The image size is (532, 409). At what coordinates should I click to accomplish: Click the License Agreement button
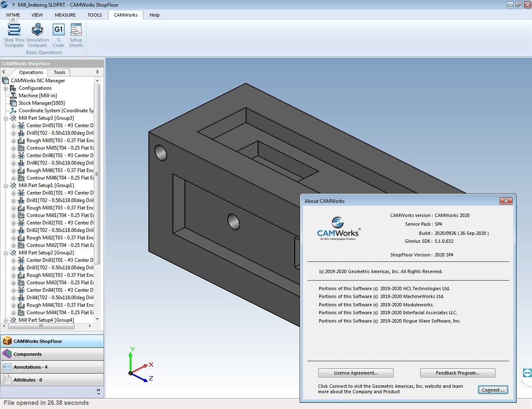click(356, 373)
